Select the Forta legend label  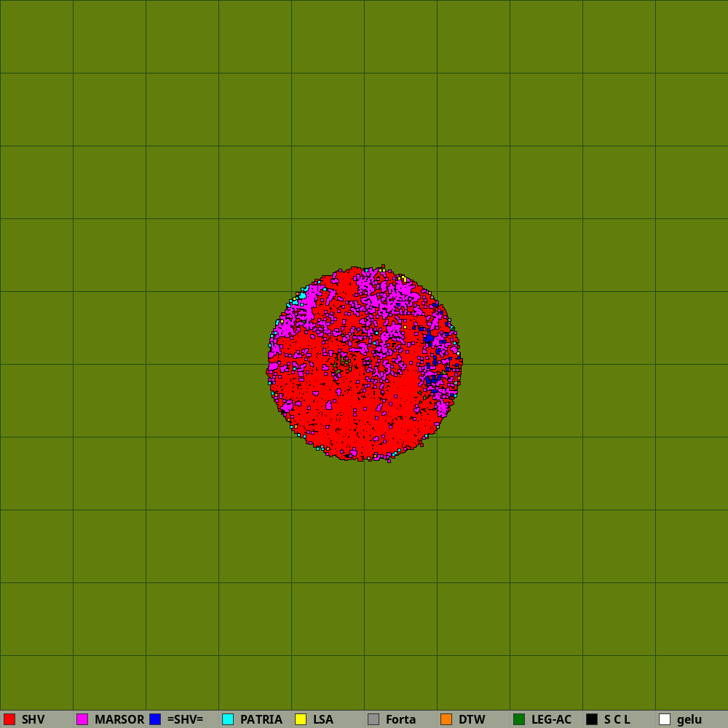point(400,720)
